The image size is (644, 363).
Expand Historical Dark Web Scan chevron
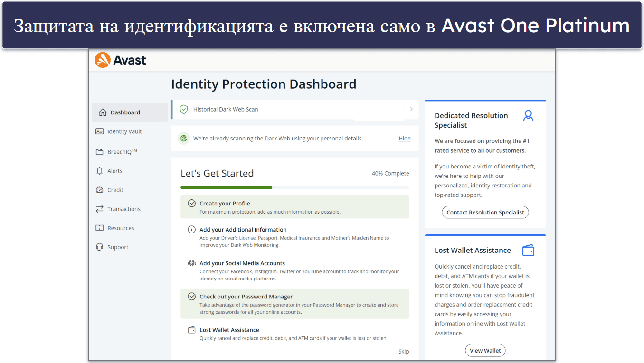pyautogui.click(x=411, y=109)
